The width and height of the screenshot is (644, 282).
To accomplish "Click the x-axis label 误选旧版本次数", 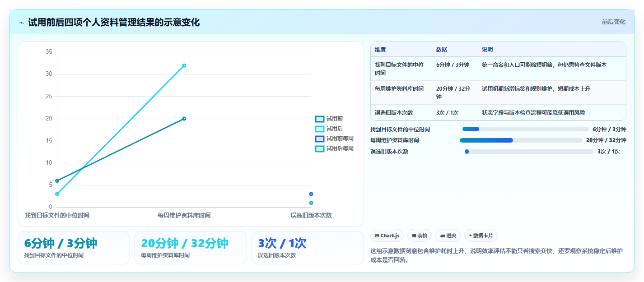I will coord(311,215).
